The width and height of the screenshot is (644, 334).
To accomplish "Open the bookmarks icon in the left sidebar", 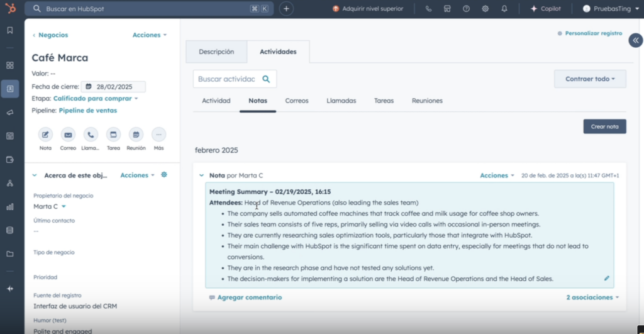I will (10, 30).
